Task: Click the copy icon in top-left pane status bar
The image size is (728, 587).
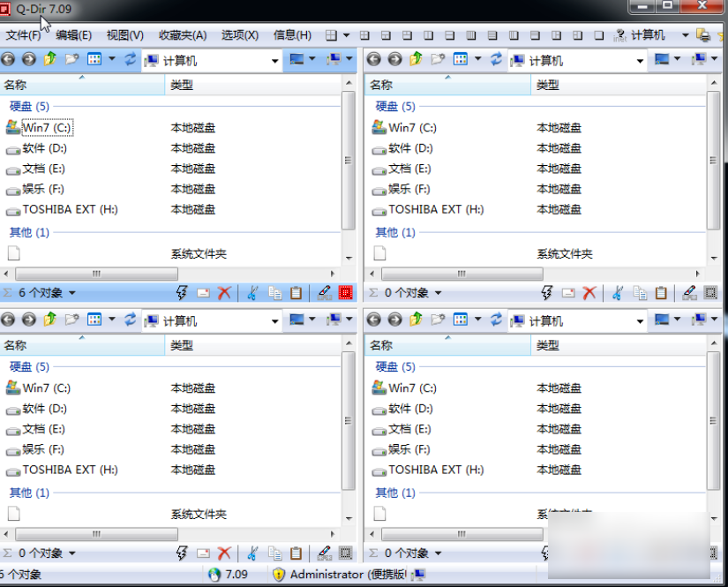Action: pos(274,293)
